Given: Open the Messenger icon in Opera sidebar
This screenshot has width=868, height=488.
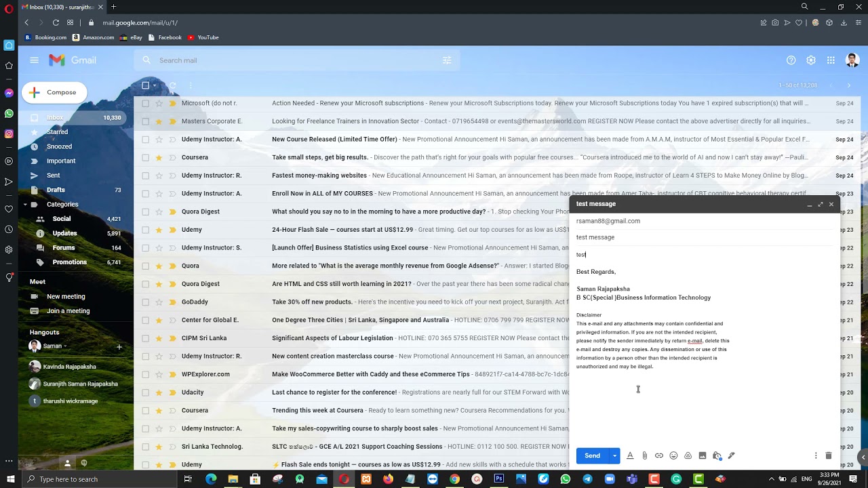Looking at the screenshot, I should (9, 93).
